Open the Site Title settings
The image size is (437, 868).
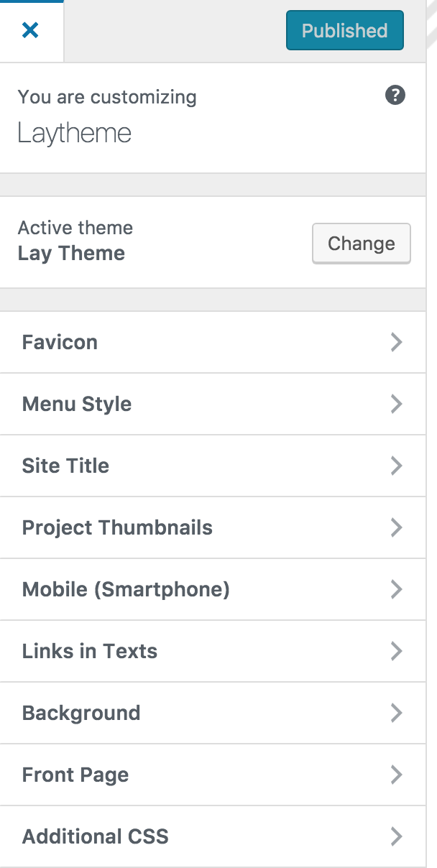[x=66, y=466]
